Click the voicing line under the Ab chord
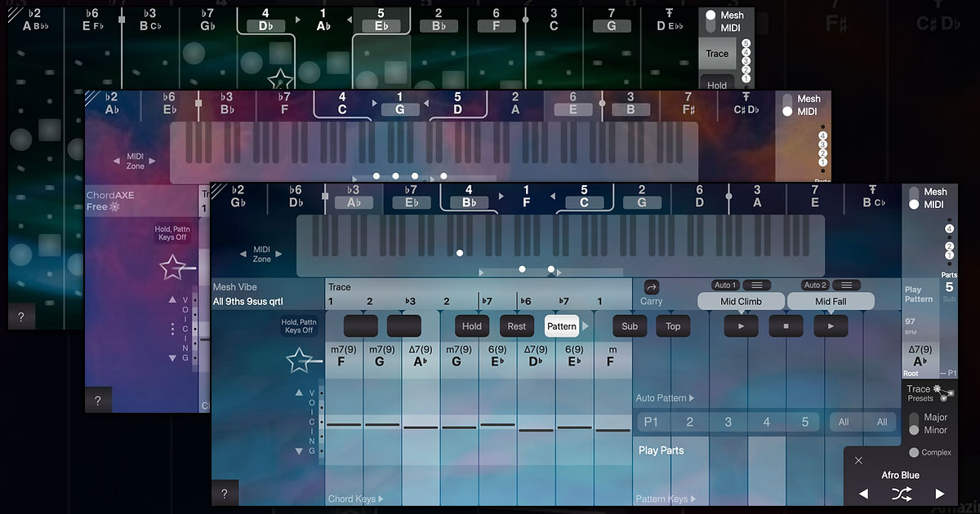The image size is (980, 514). point(421,427)
